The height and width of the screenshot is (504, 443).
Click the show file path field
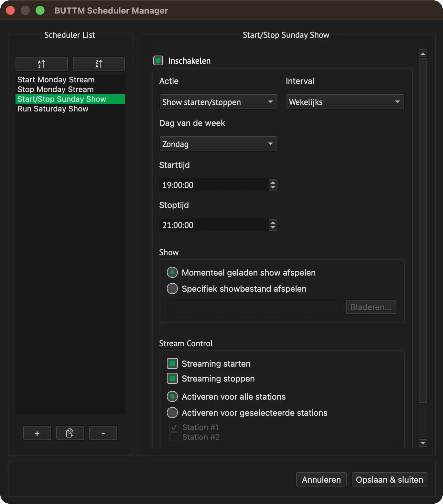[254, 307]
